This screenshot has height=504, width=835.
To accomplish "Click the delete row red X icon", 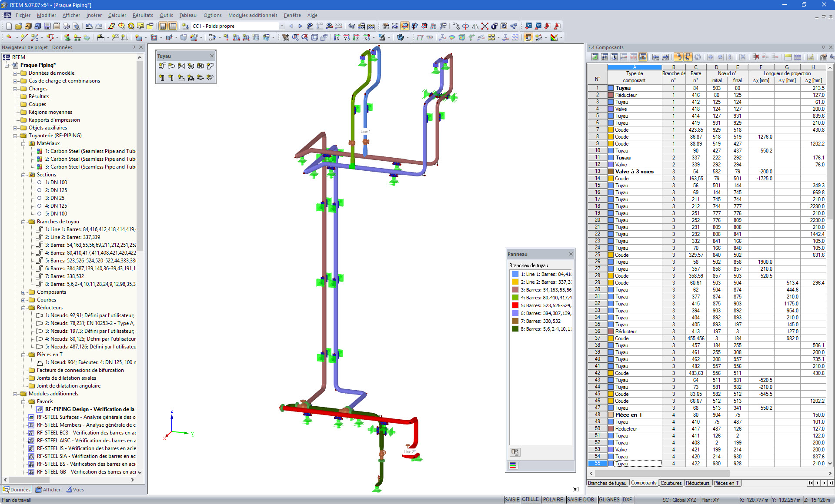I will tap(756, 57).
